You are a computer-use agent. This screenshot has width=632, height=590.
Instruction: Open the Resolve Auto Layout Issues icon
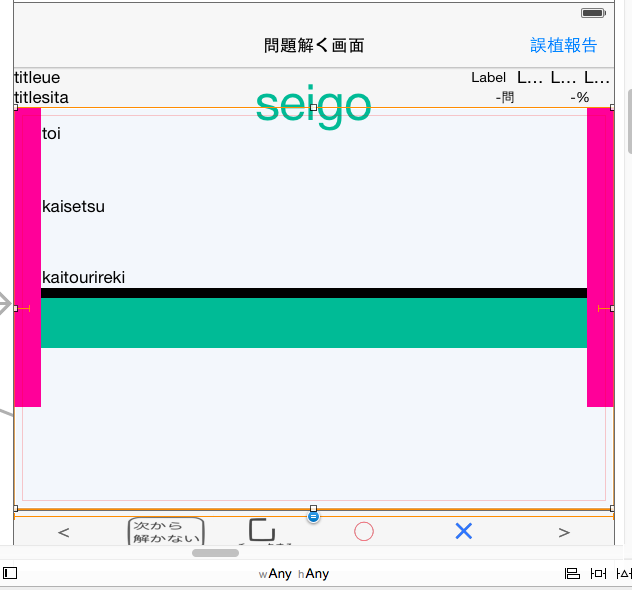[624, 573]
